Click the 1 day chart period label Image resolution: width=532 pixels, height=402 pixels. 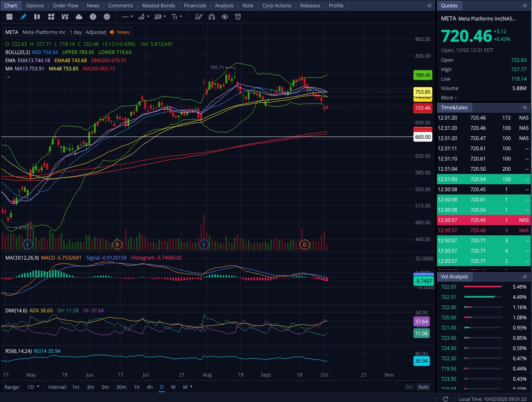[x=76, y=32]
